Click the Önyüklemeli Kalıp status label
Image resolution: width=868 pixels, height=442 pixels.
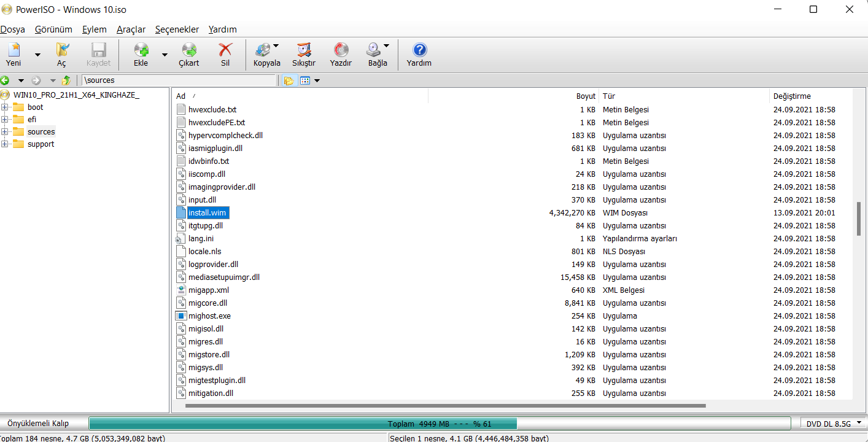coord(38,424)
